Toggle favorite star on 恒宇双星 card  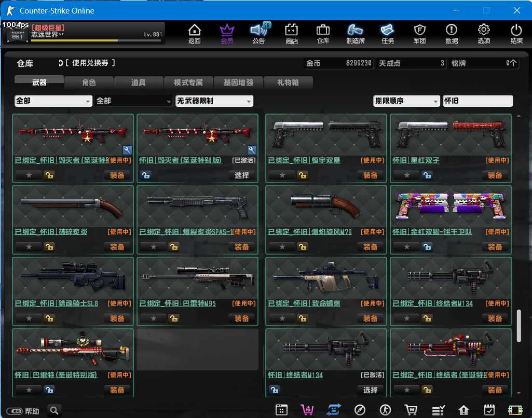282,175
